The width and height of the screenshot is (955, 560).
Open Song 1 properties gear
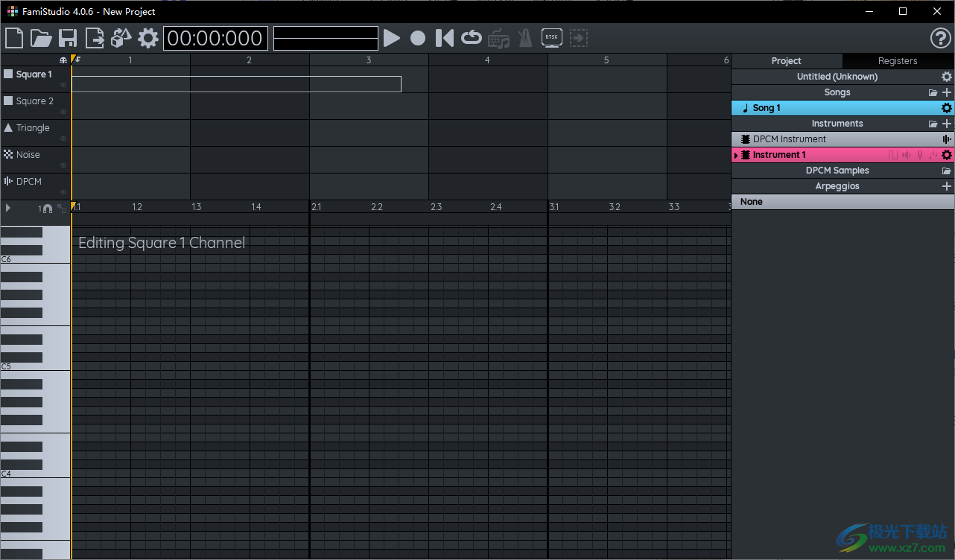click(x=947, y=108)
